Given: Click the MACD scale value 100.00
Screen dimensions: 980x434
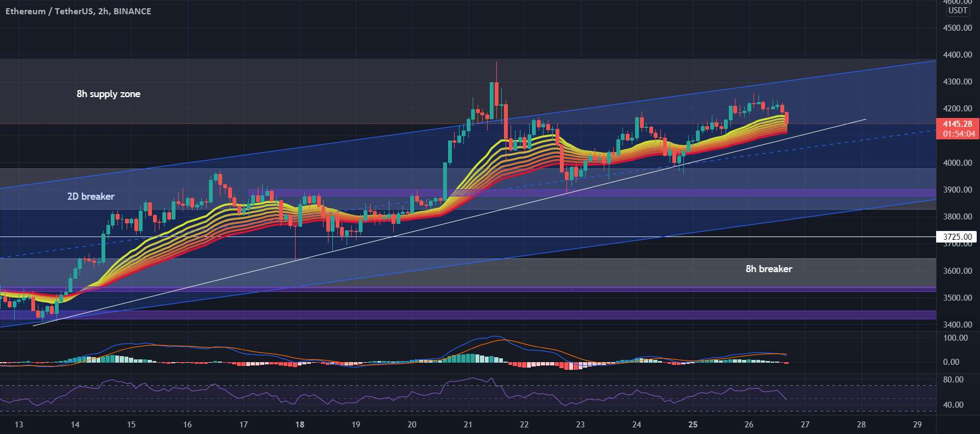Looking at the screenshot, I should [955, 338].
